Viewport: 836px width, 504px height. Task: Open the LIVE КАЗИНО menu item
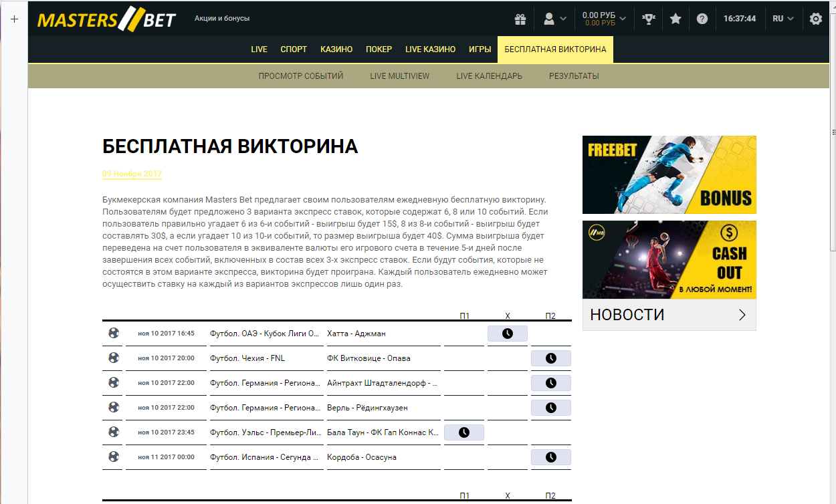[430, 49]
